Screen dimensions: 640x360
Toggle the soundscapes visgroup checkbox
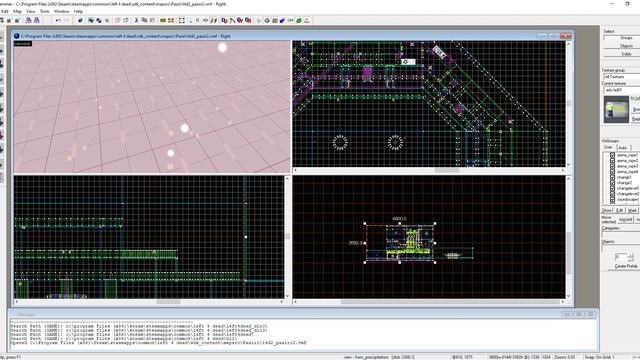tap(612, 199)
